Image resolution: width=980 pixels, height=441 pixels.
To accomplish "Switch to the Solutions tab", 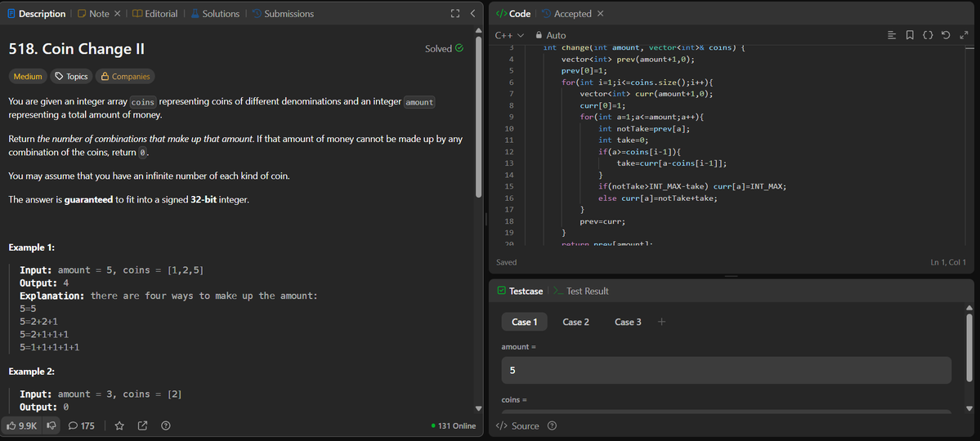I will [x=214, y=14].
